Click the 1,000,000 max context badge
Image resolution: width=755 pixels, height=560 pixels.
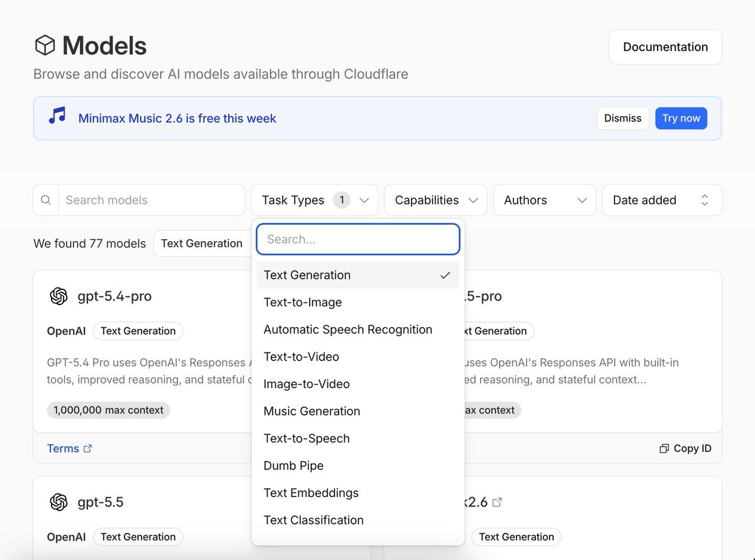(x=108, y=410)
